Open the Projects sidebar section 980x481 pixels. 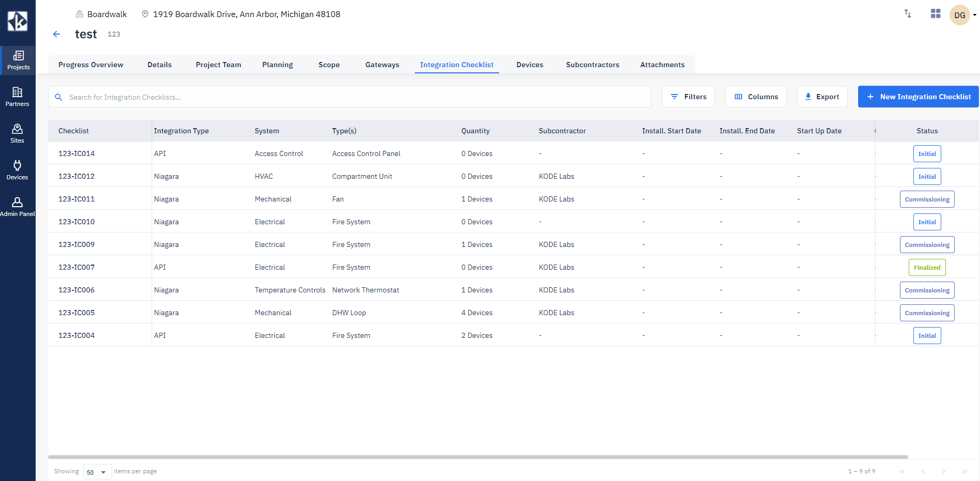pyautogui.click(x=18, y=60)
